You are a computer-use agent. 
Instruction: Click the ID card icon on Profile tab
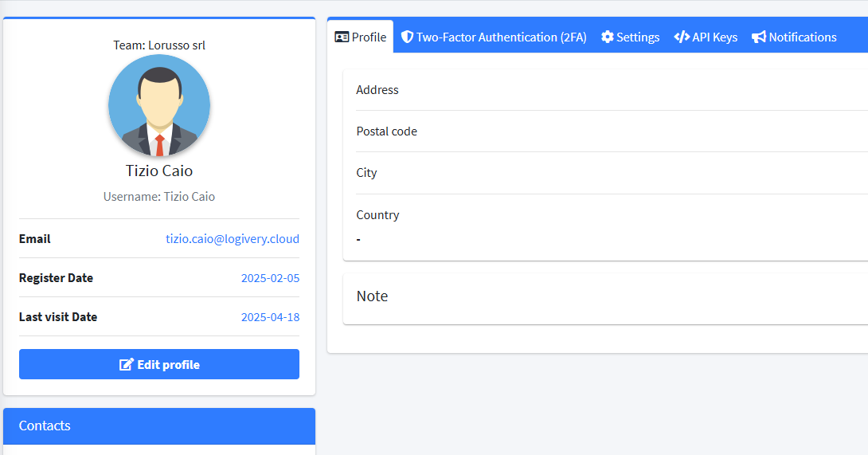pos(342,37)
